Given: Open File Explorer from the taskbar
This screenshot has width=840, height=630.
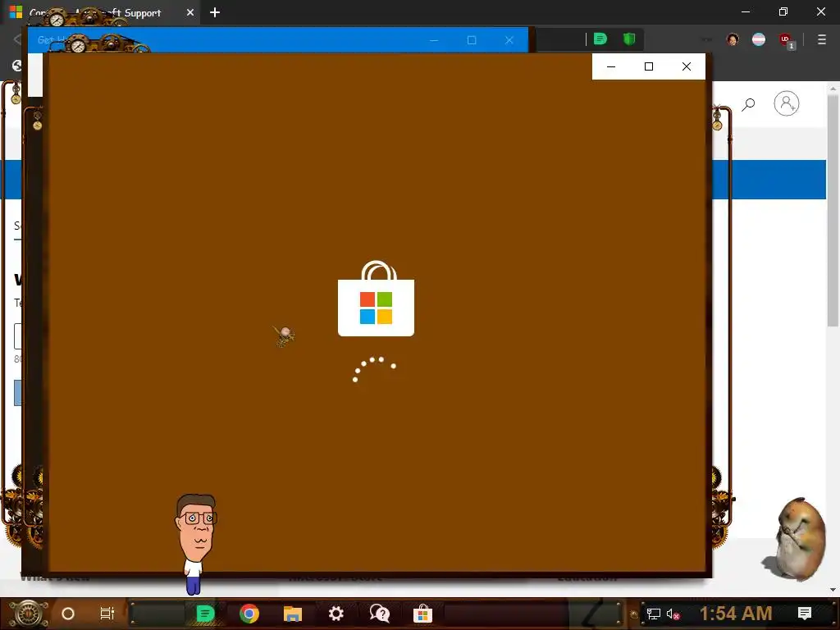Looking at the screenshot, I should click(x=293, y=614).
